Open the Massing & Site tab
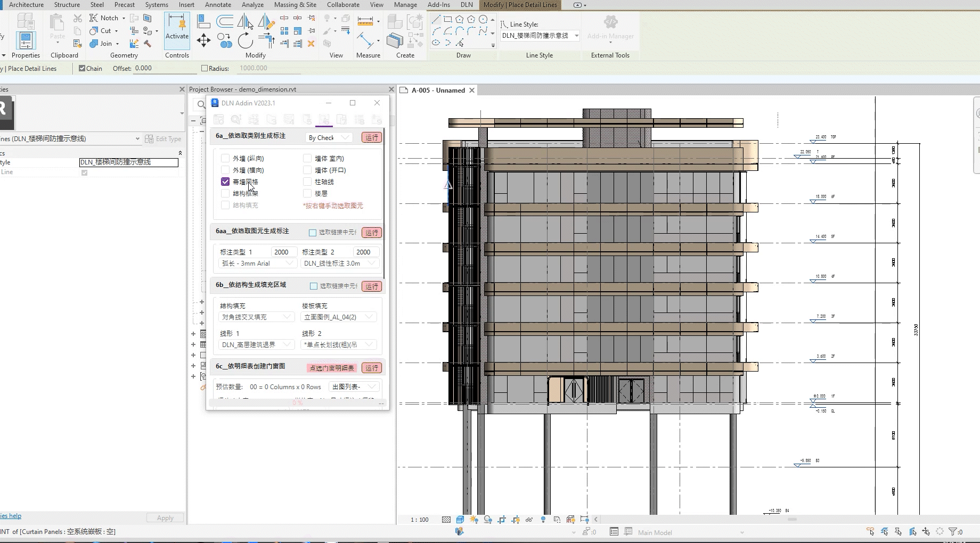Image resolution: width=980 pixels, height=543 pixels. coord(295,5)
